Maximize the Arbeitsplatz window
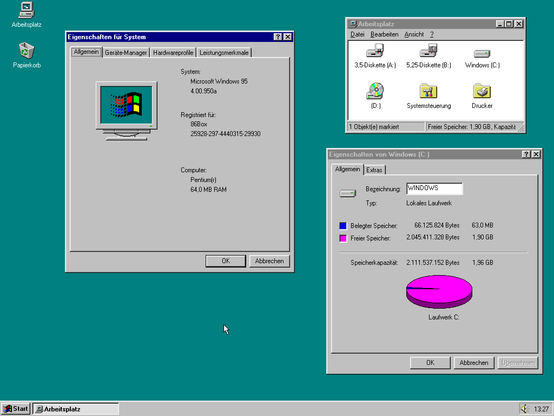This screenshot has width=554, height=416. tap(508, 24)
